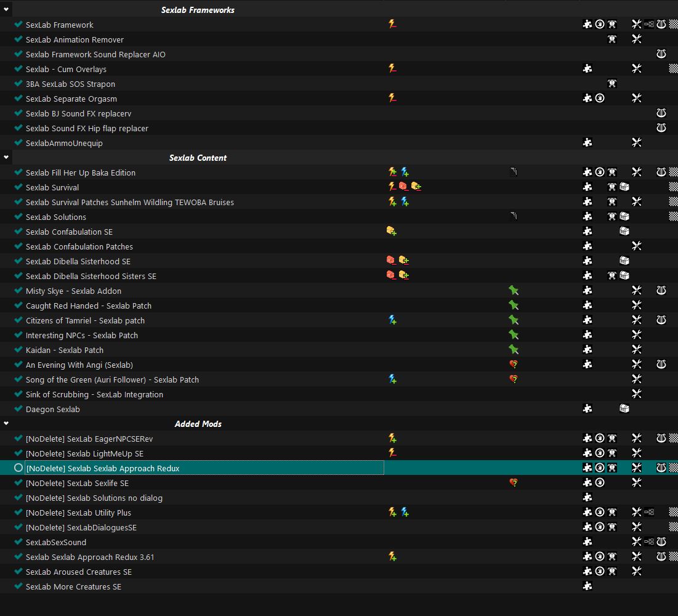Screen dimensions: 678x616
Task: Click the lyre sound icon on SexLabSexSound row
Action: click(661, 541)
